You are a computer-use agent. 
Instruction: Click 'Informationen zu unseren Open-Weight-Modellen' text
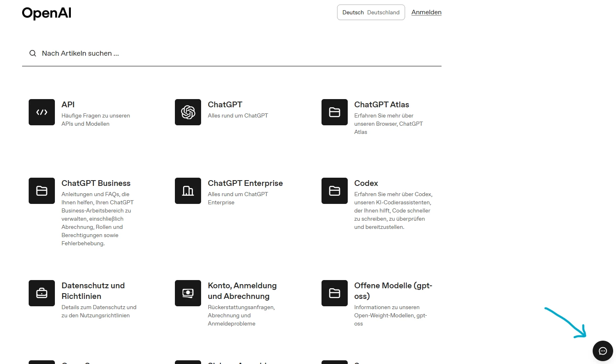pos(390,315)
